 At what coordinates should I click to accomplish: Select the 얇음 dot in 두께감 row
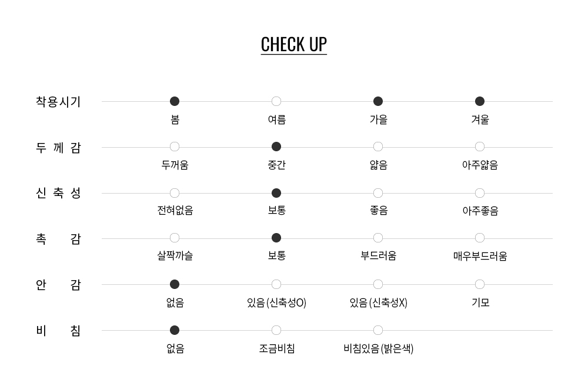378,147
